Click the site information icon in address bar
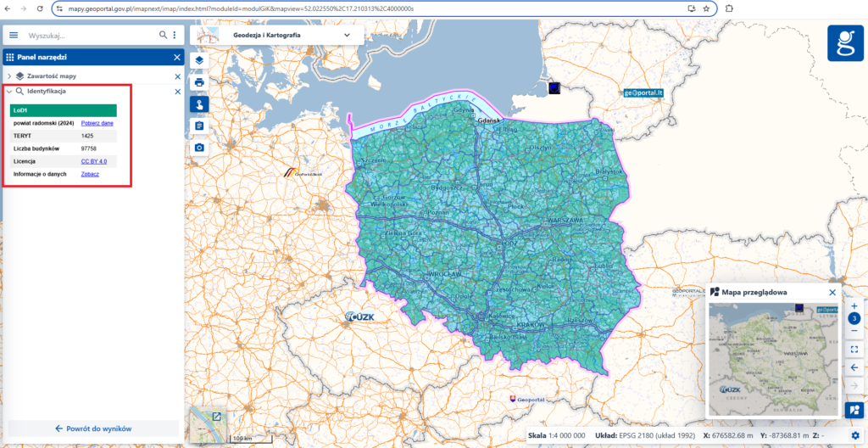 60,8
